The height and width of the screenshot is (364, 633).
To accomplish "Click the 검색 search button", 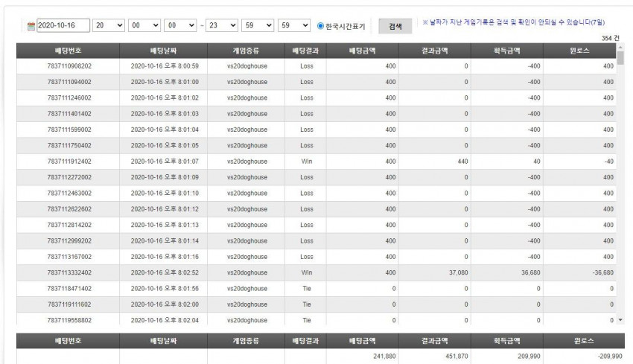I will [x=395, y=26].
